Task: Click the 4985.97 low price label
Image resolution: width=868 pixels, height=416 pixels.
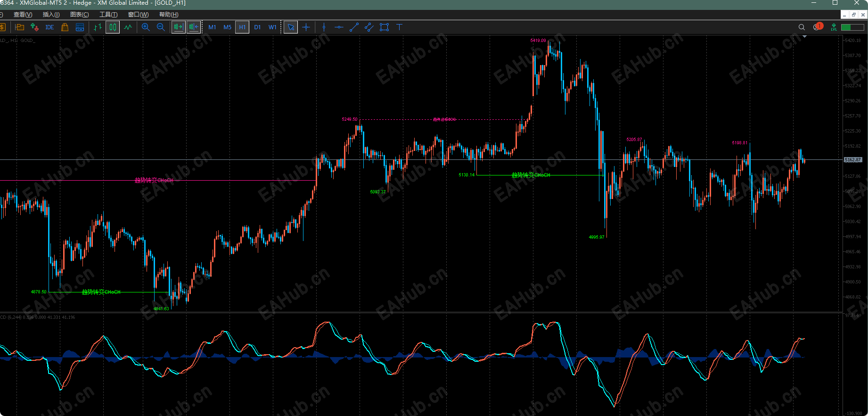Action: 597,237
